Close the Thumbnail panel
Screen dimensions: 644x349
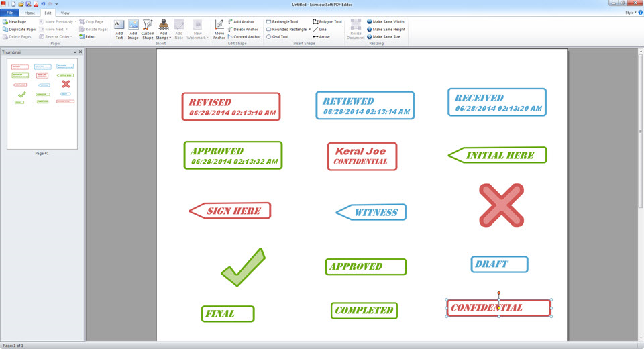click(x=80, y=52)
